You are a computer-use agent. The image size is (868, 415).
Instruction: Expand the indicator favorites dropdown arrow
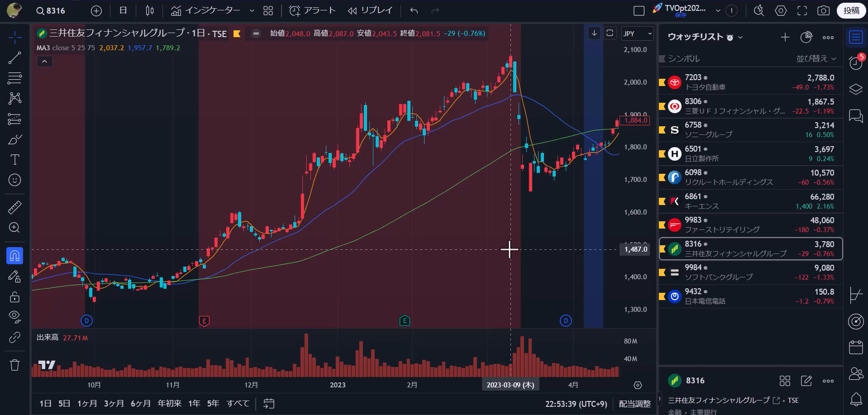pos(252,10)
